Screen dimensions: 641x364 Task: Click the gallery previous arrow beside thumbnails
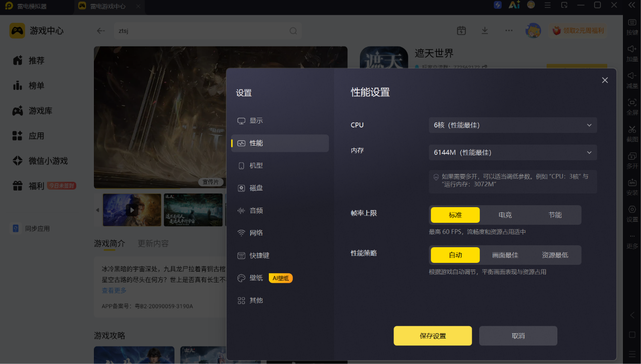click(x=97, y=210)
